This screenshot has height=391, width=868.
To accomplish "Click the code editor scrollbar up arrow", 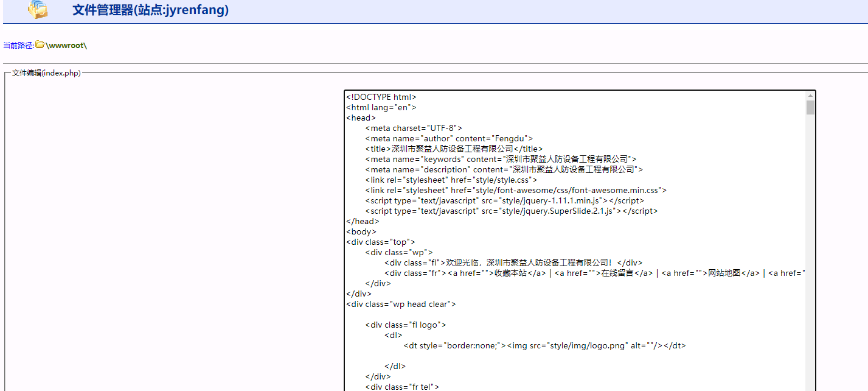I will coord(810,96).
